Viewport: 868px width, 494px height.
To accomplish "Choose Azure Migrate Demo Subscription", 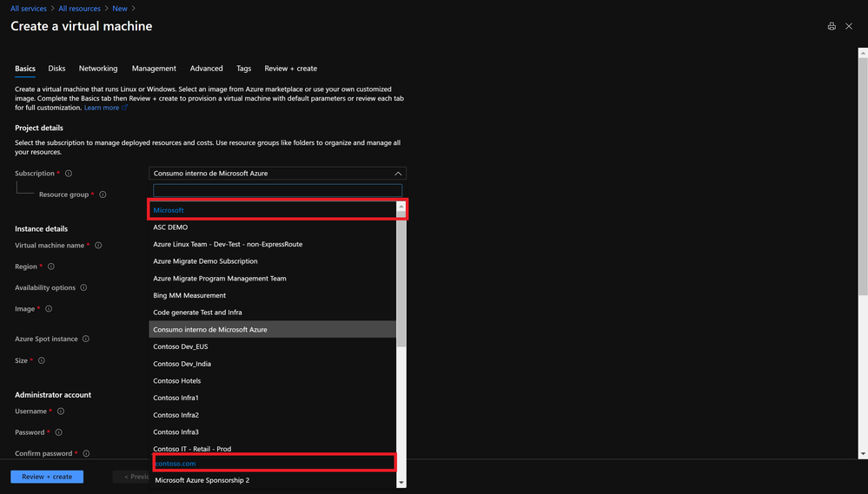I will point(273,261).
